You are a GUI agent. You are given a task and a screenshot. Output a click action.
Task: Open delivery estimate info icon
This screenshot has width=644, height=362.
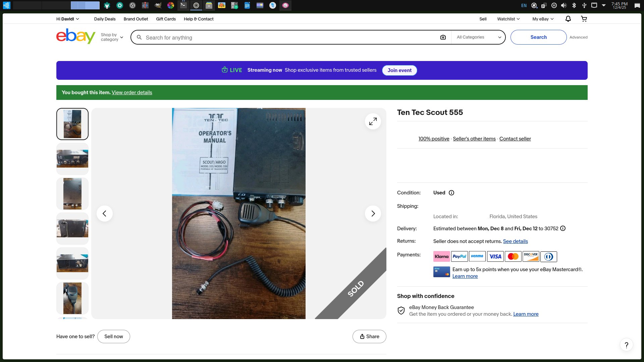(x=563, y=229)
